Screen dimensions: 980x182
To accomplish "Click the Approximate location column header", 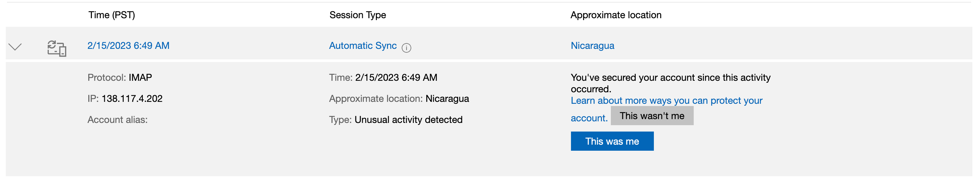I will coord(616,15).
